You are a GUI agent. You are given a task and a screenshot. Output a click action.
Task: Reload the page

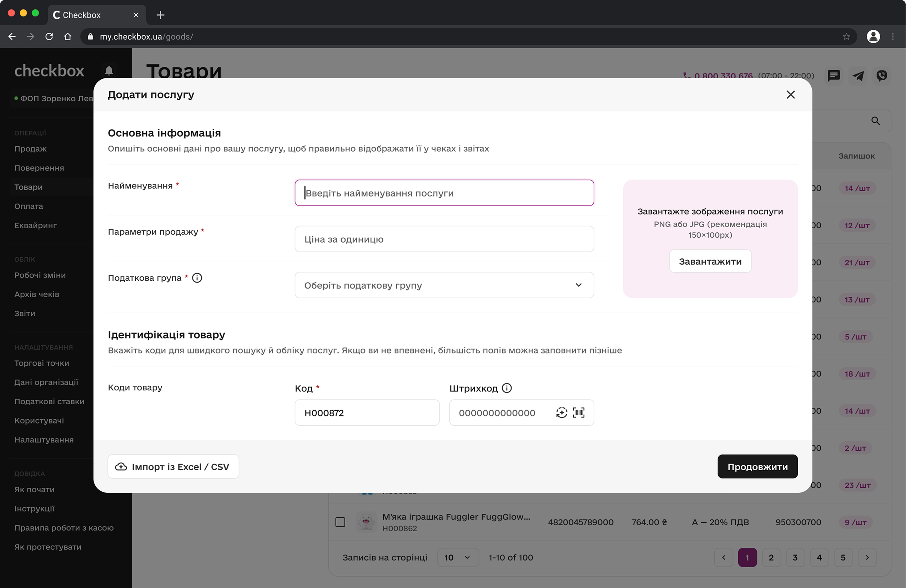[x=49, y=36]
